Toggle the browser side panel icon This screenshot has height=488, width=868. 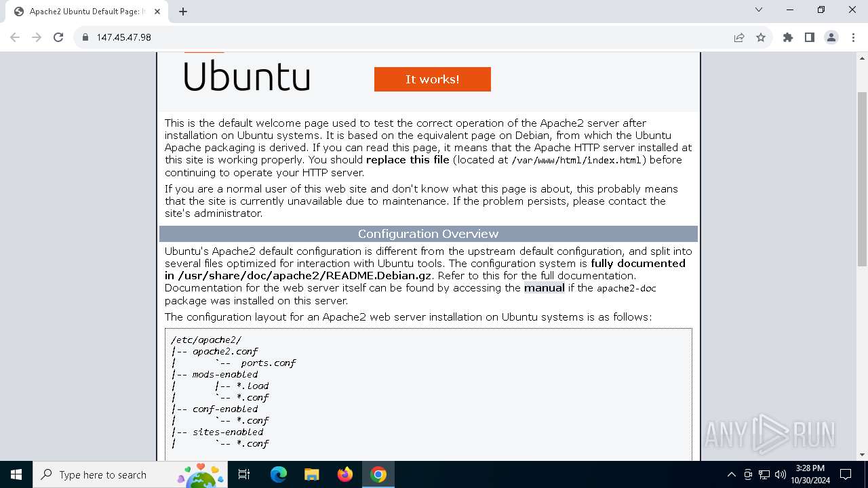pos(810,37)
